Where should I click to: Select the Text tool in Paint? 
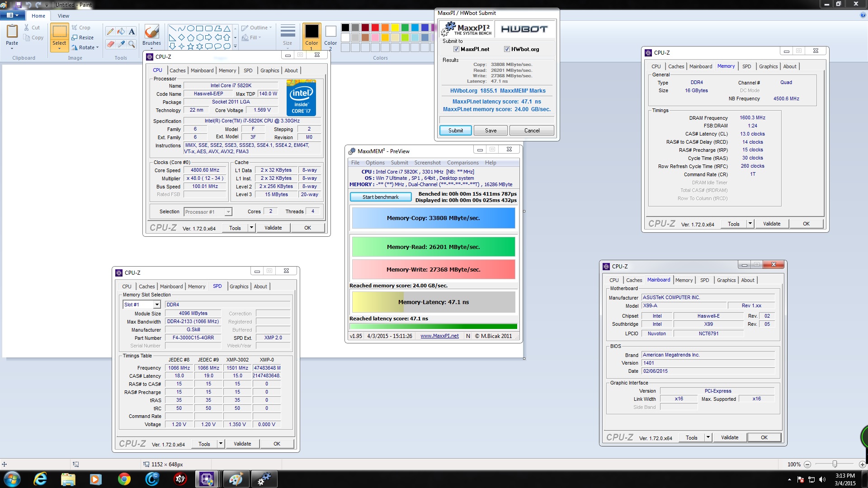pyautogui.click(x=132, y=31)
